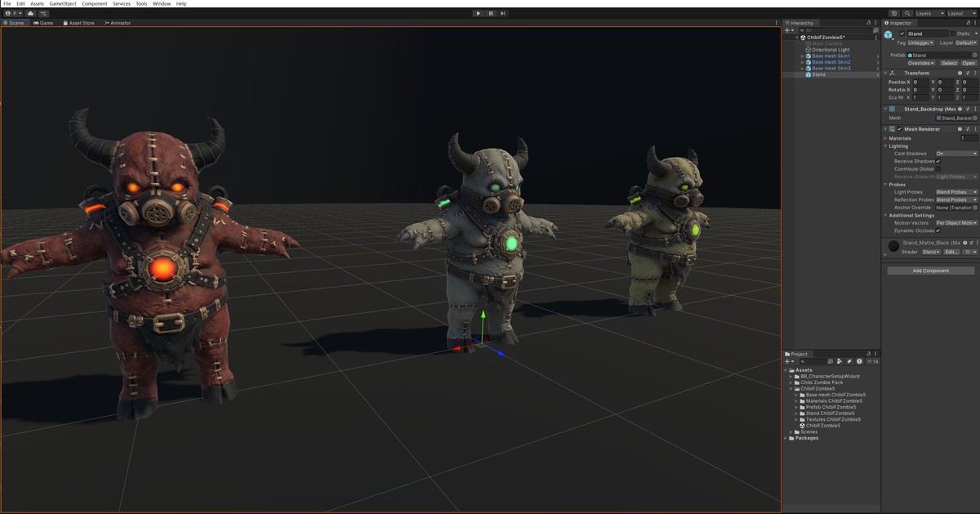The width and height of the screenshot is (980, 514).
Task: Open Light Probes dropdown
Action: (956, 192)
